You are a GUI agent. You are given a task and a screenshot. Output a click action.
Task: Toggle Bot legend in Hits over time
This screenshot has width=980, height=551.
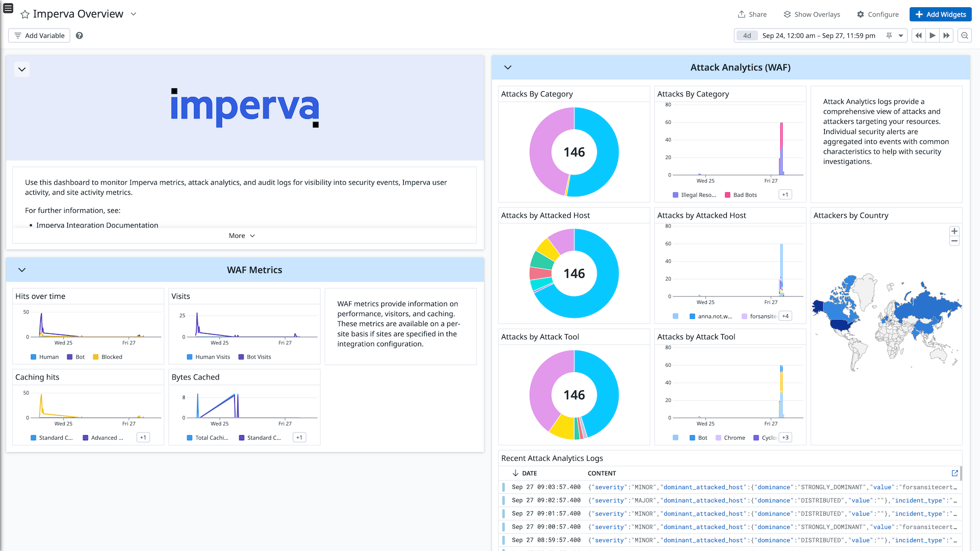[76, 357]
